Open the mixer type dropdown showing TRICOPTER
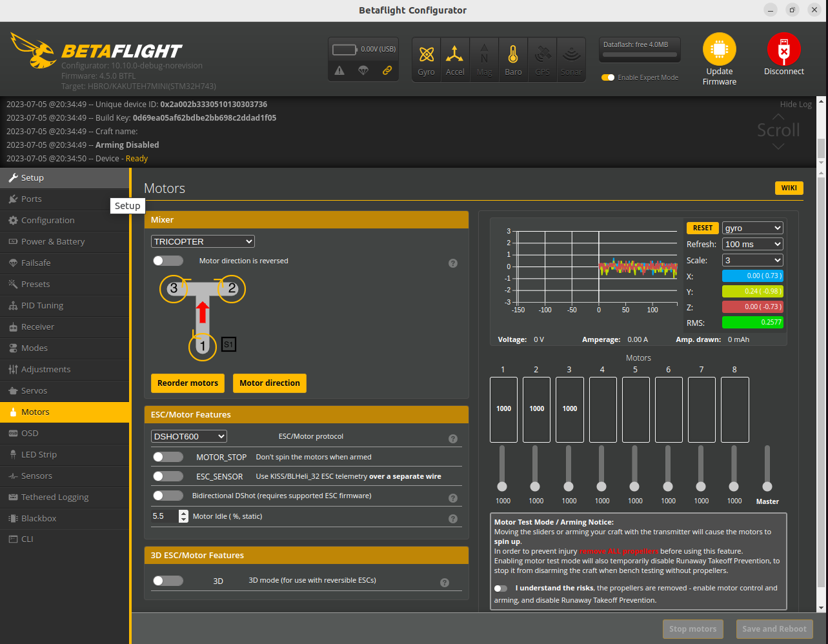Screen dimensions: 828x644 click(x=202, y=241)
